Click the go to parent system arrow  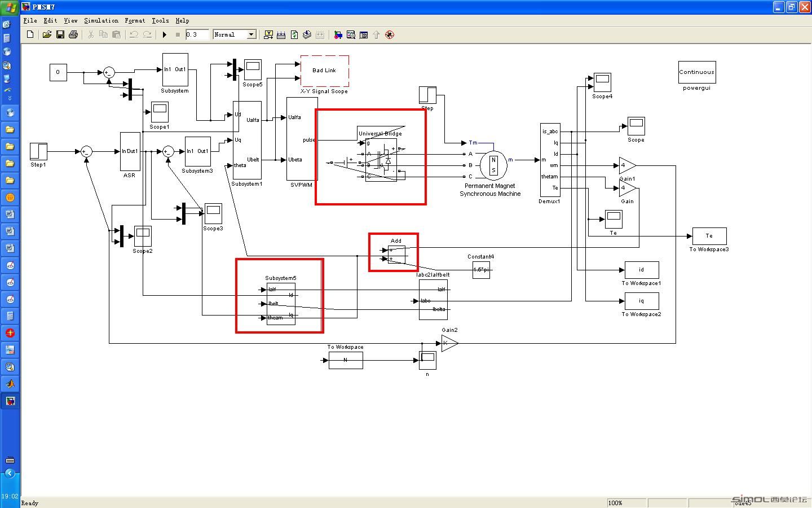coord(376,34)
